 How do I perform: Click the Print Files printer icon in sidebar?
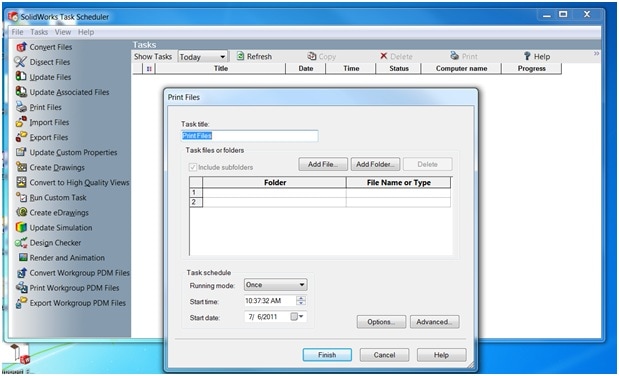(x=21, y=107)
